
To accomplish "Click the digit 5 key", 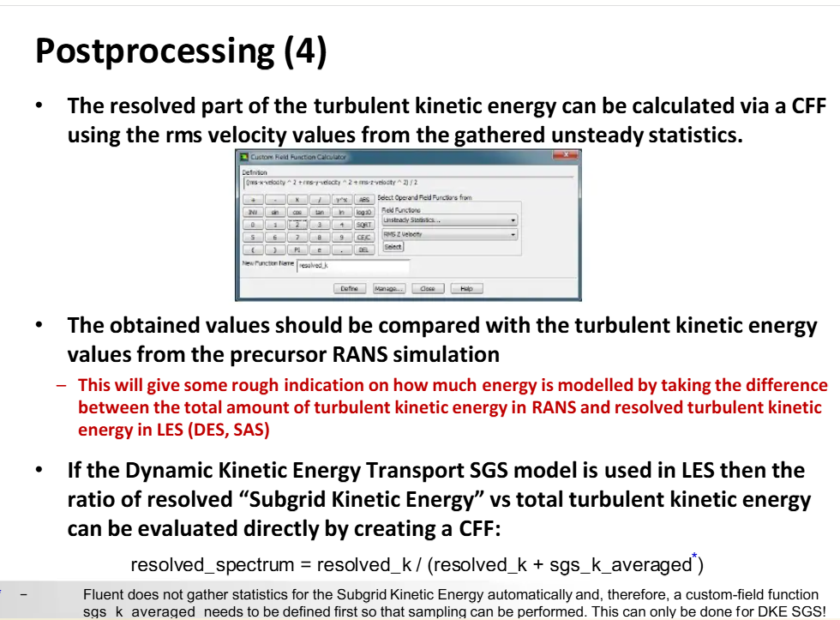I will [253, 238].
